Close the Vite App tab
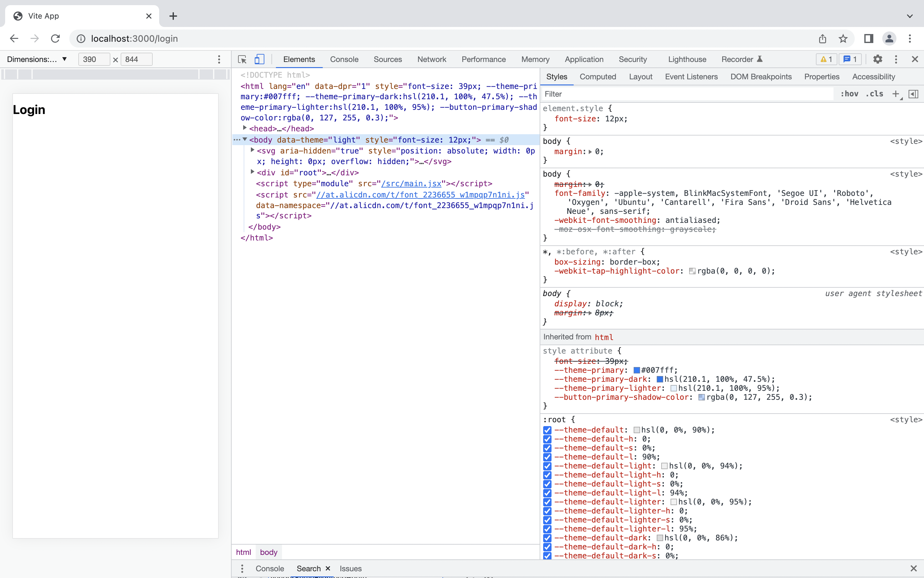 pos(149,16)
